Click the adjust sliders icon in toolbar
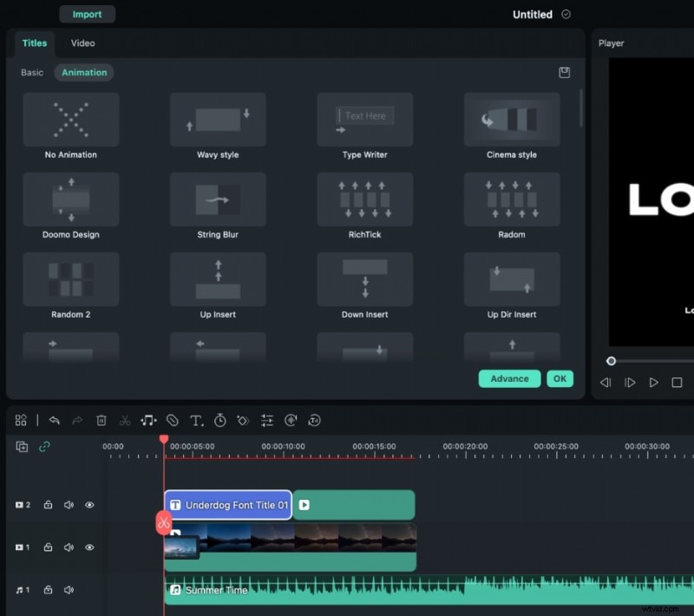 click(267, 420)
